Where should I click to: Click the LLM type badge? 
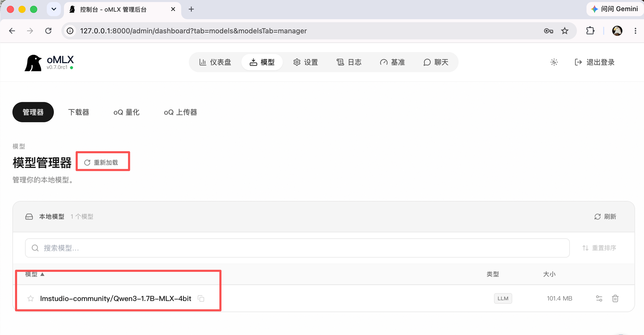coord(503,298)
